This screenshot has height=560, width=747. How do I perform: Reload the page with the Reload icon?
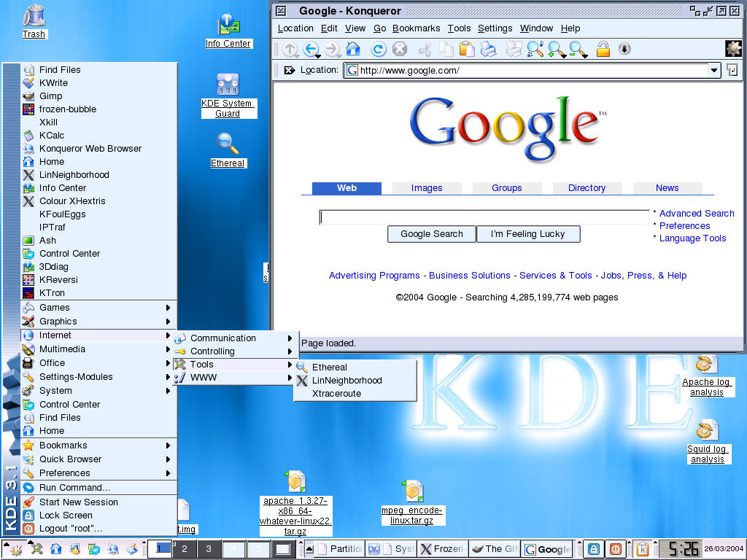[x=379, y=49]
